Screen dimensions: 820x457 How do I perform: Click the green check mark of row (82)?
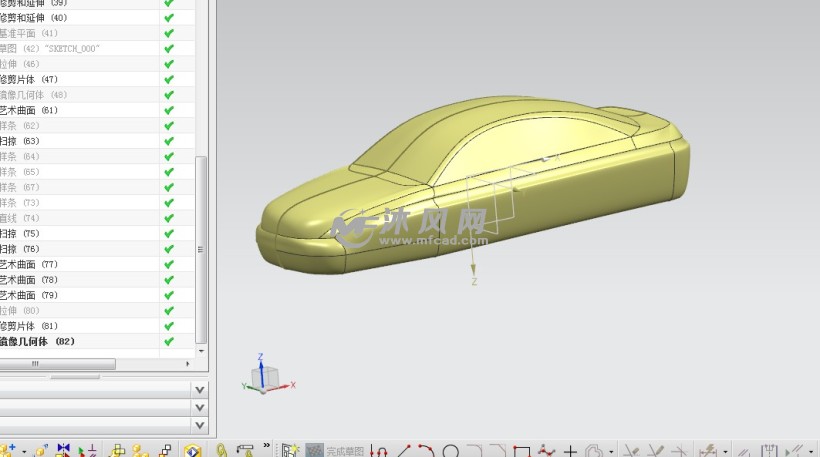tap(169, 341)
